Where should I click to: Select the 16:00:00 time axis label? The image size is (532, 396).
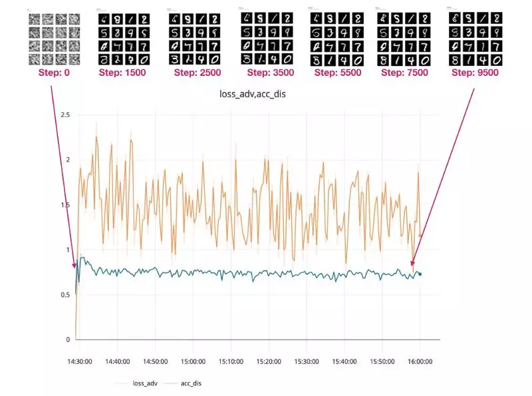coord(420,361)
